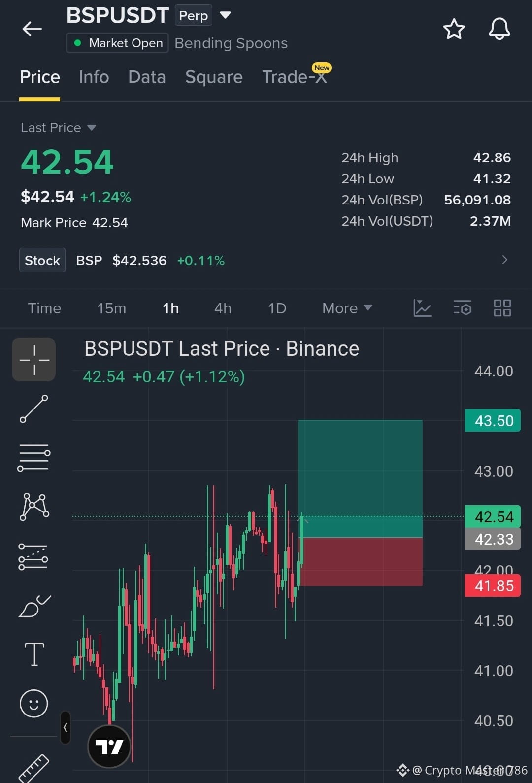Click the +1.24% change percentage
The height and width of the screenshot is (783, 532).
click(x=105, y=197)
